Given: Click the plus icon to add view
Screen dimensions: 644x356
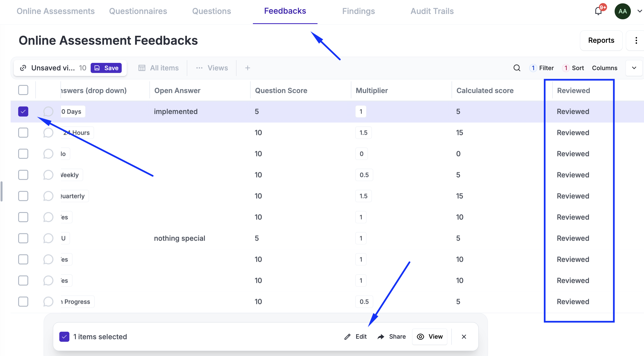Looking at the screenshot, I should [247, 68].
